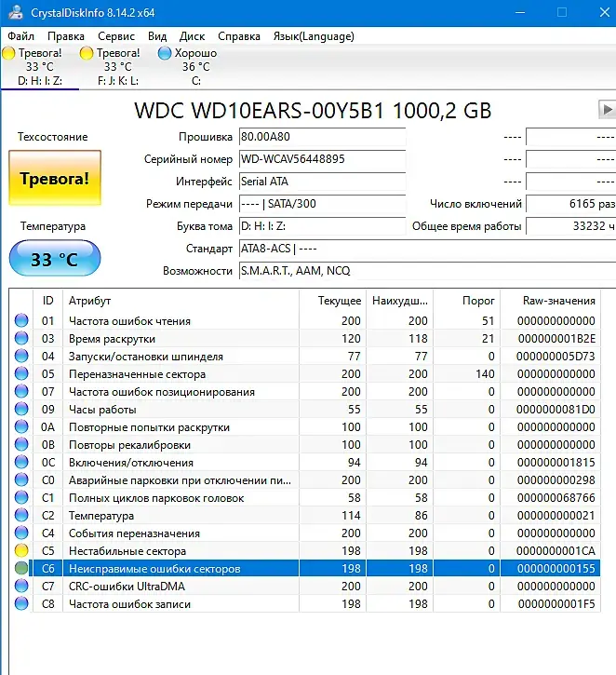The image size is (616, 675).
Task: Click raw value 000000068766
Action: 556,498
